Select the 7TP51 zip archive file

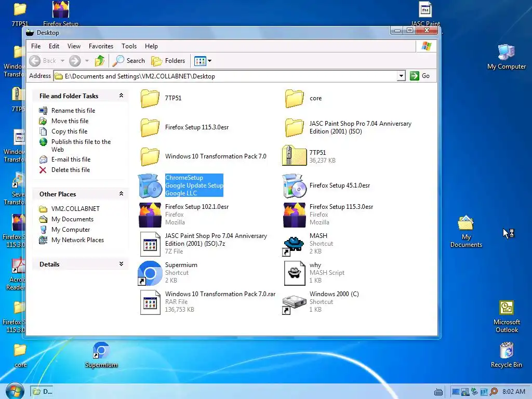[294, 156]
